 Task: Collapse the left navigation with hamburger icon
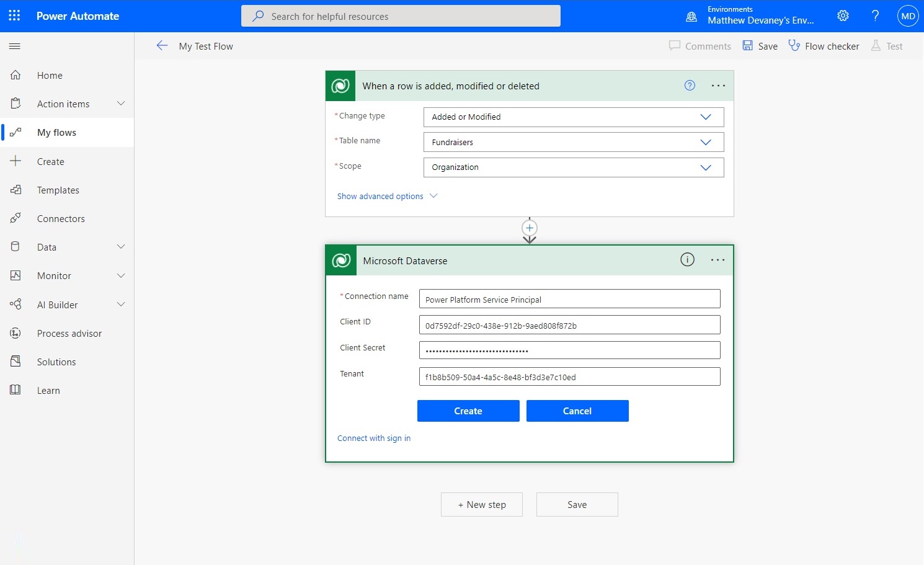(x=14, y=46)
